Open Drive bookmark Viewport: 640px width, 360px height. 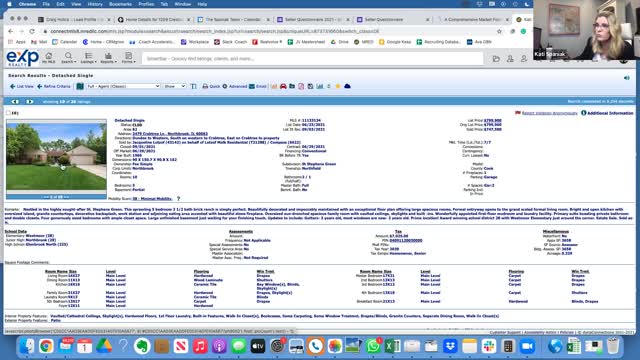[x=341, y=42]
